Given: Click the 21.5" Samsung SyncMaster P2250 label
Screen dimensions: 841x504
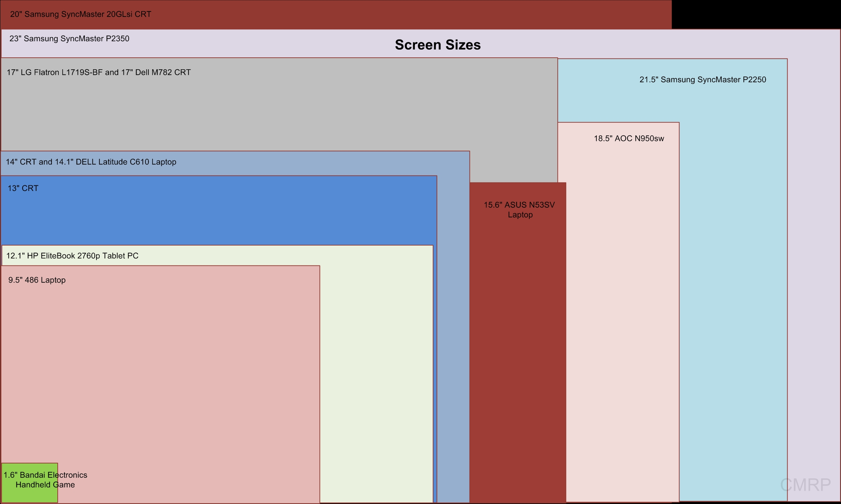Looking at the screenshot, I should 703,80.
